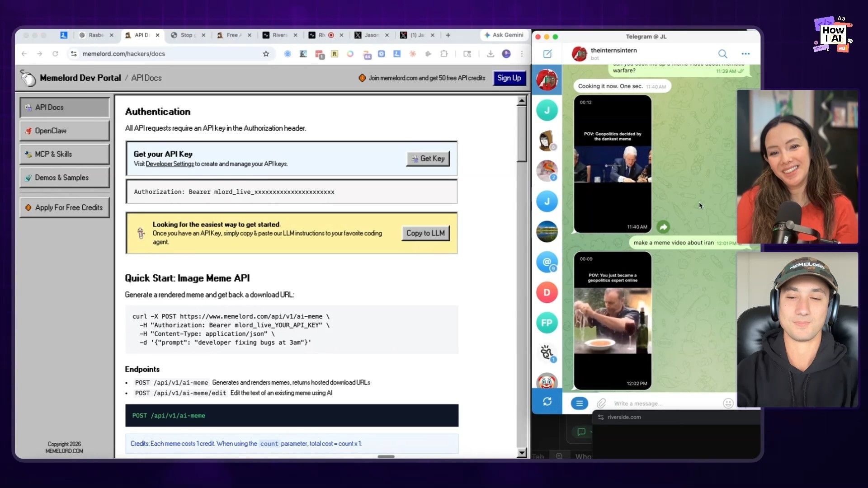The width and height of the screenshot is (868, 488).
Task: Search in the Telegram chat
Action: coord(723,54)
